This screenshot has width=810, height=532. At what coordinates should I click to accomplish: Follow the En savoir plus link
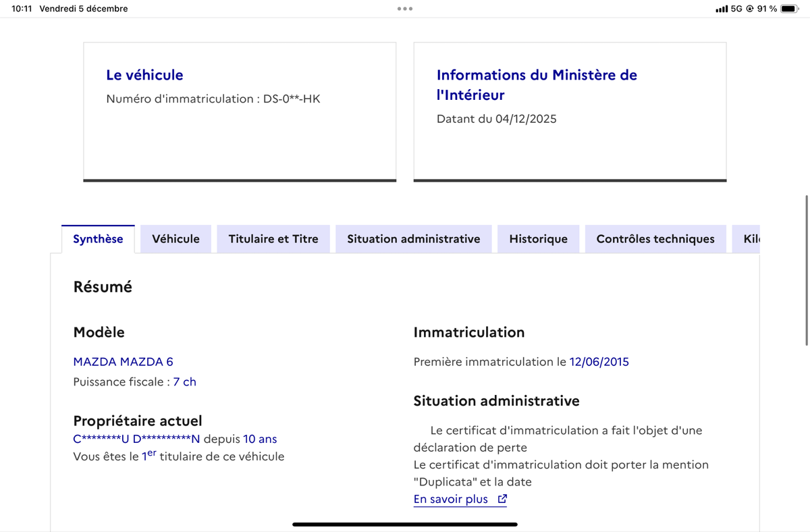(450, 500)
